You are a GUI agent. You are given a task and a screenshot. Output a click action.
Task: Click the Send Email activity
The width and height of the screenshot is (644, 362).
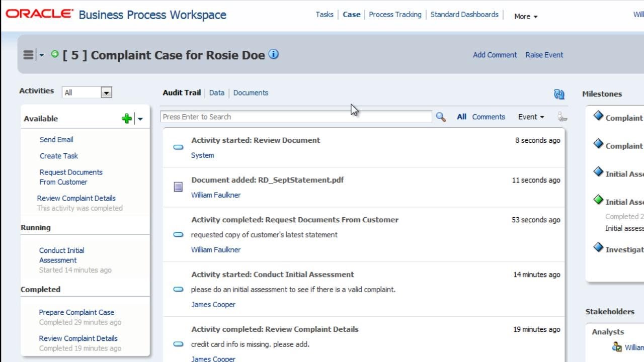tap(56, 139)
